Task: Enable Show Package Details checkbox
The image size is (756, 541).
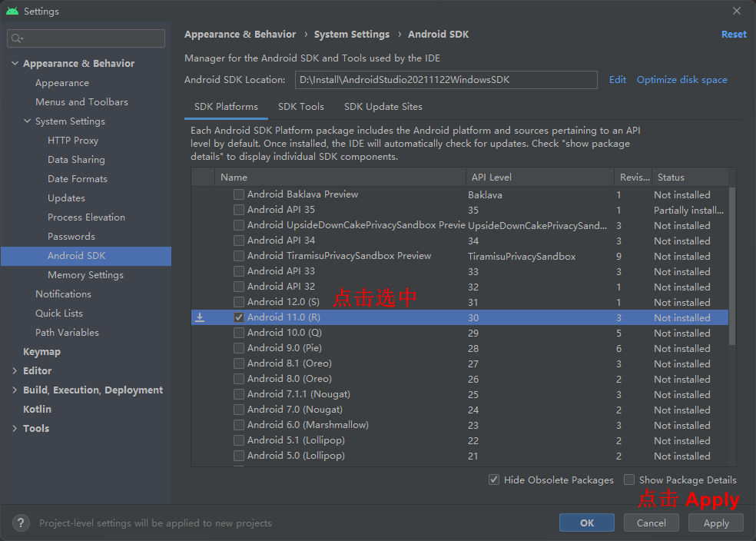Action: tap(628, 480)
